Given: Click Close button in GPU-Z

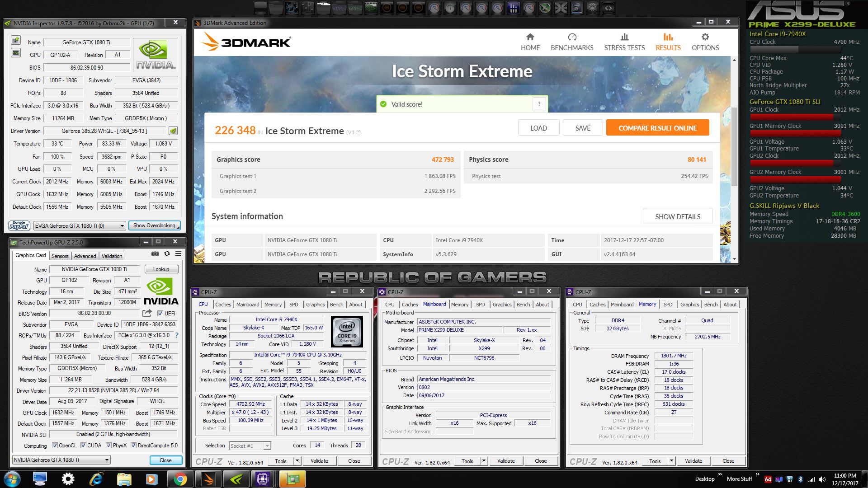Looking at the screenshot, I should coord(165,460).
